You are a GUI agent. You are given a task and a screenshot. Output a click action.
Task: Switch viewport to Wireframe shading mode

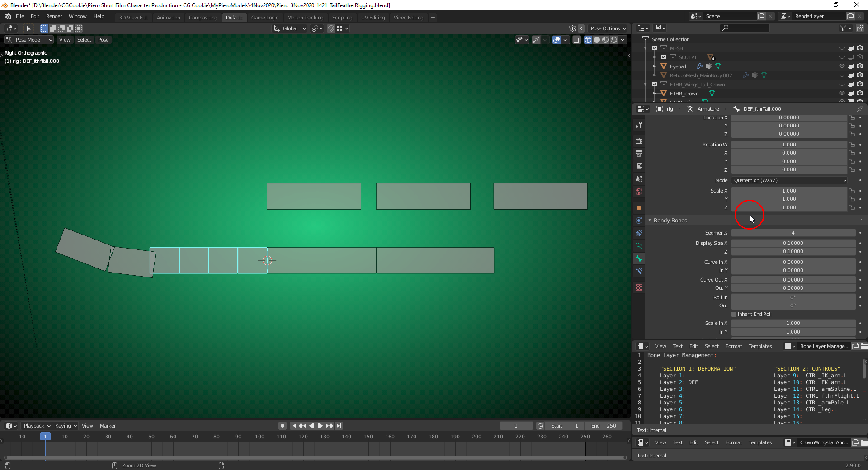pos(588,40)
